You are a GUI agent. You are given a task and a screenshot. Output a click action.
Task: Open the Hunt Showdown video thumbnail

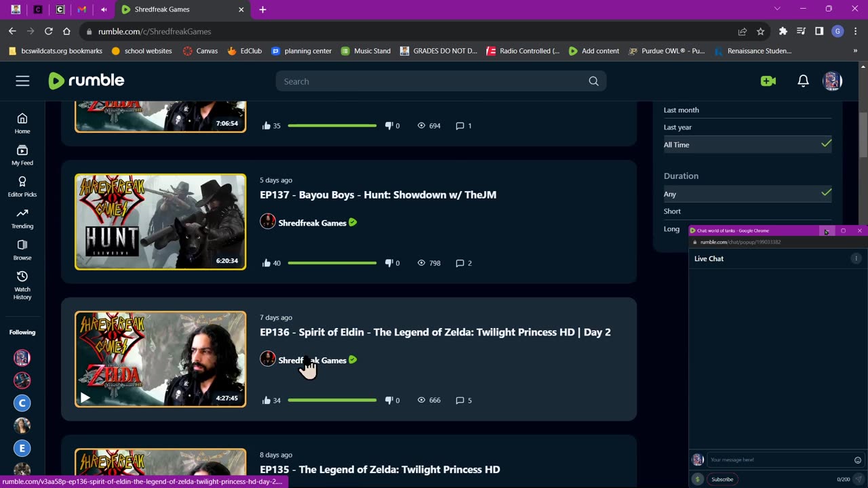[161, 222]
